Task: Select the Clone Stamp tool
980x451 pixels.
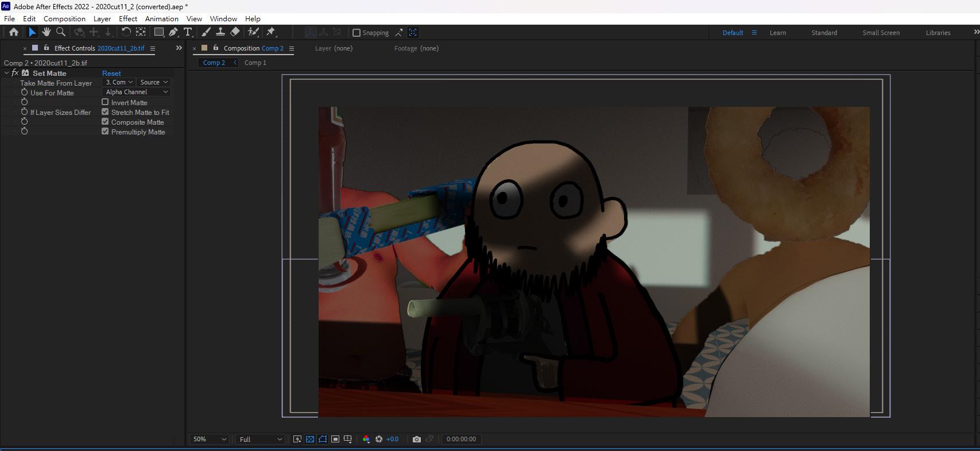Action: coord(220,32)
